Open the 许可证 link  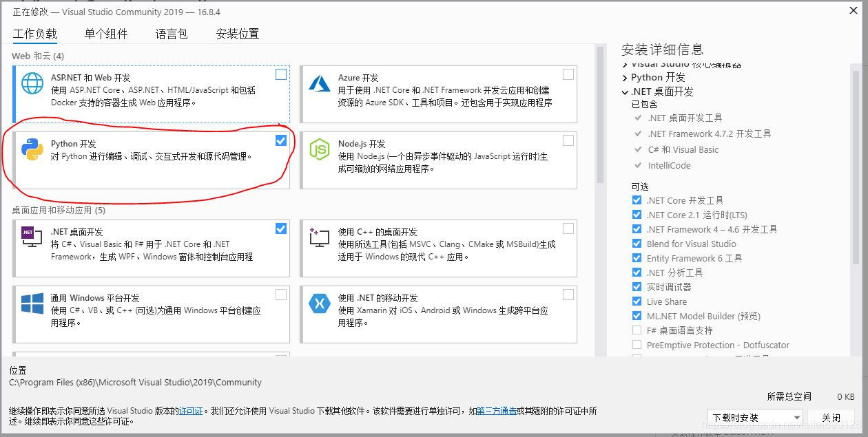coord(191,411)
